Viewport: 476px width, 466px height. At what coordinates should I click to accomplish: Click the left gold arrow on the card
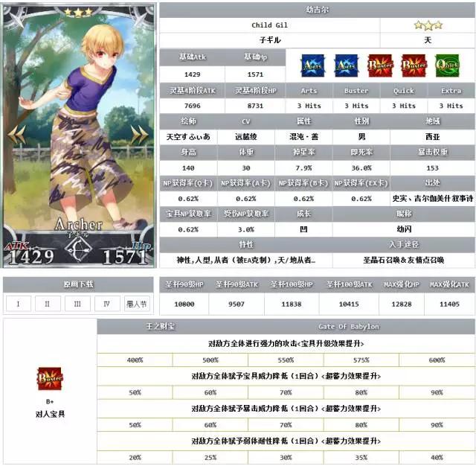tap(17, 134)
